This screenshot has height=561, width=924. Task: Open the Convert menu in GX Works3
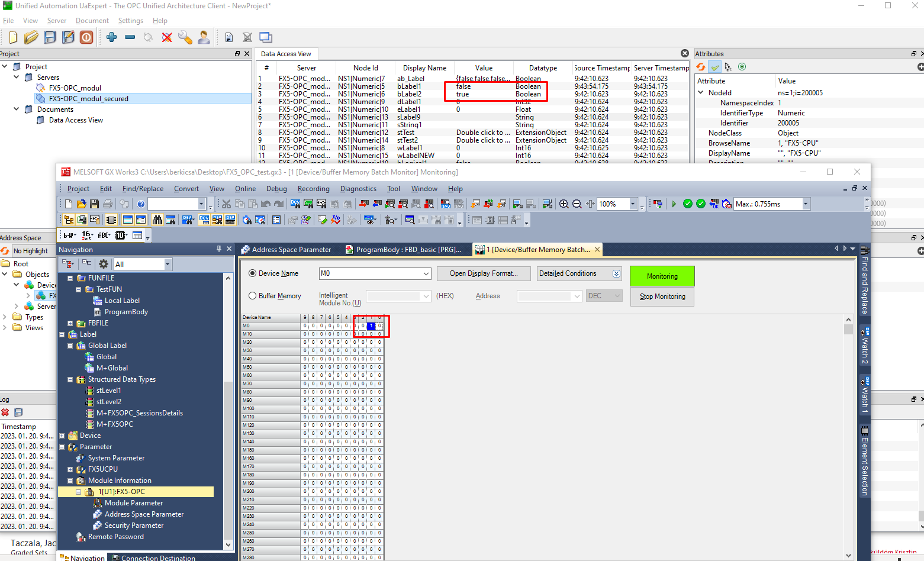click(186, 189)
